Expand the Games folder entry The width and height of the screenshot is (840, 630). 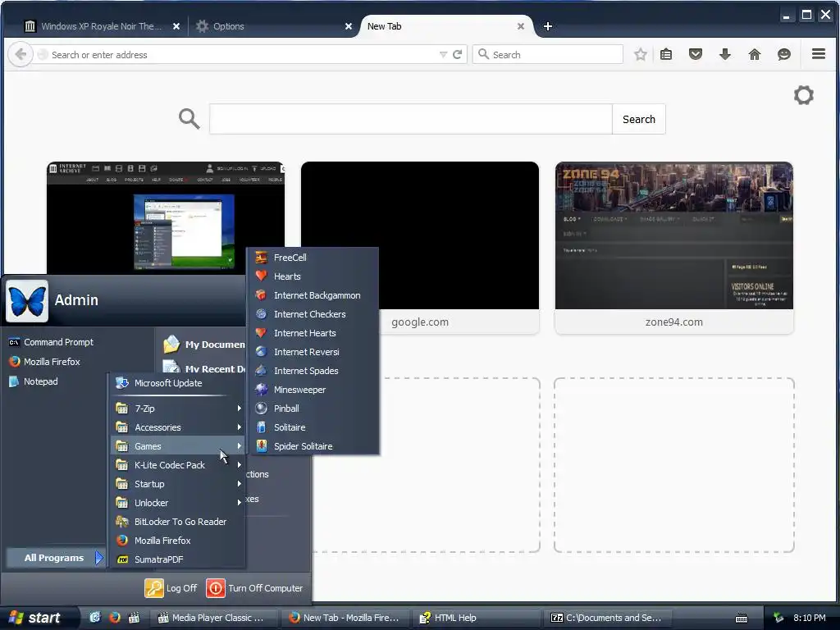point(177,446)
